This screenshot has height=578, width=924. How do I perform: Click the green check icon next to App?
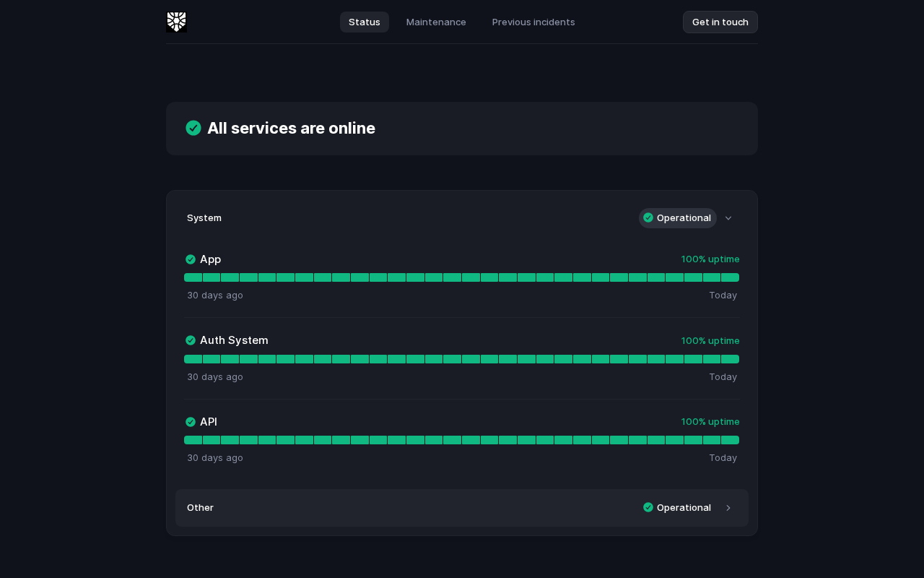(191, 259)
